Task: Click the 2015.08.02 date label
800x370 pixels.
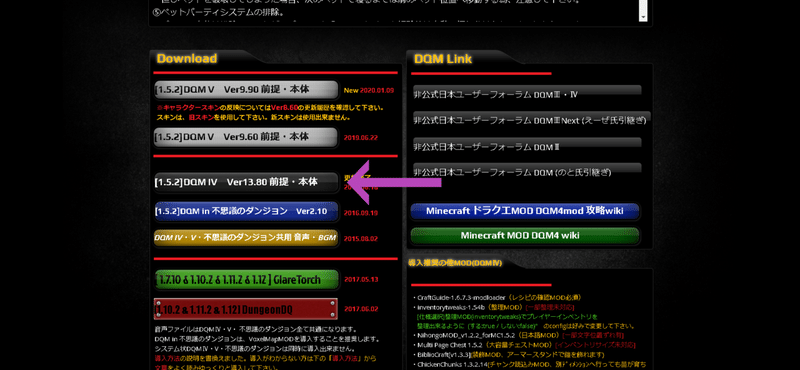Action: click(361, 238)
